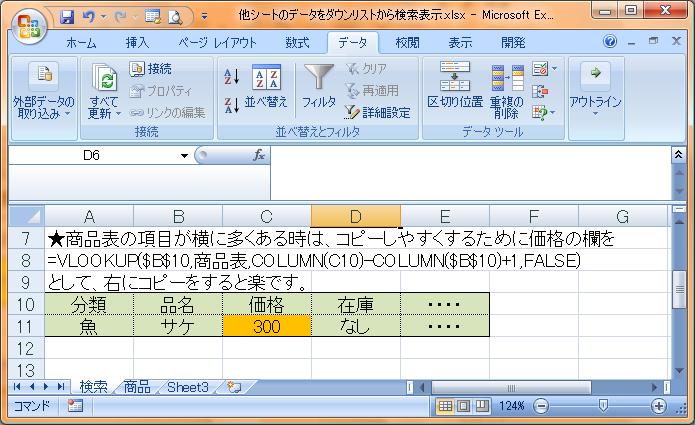
Task: Go to last sheet navigation arrow
Action: coord(61,387)
